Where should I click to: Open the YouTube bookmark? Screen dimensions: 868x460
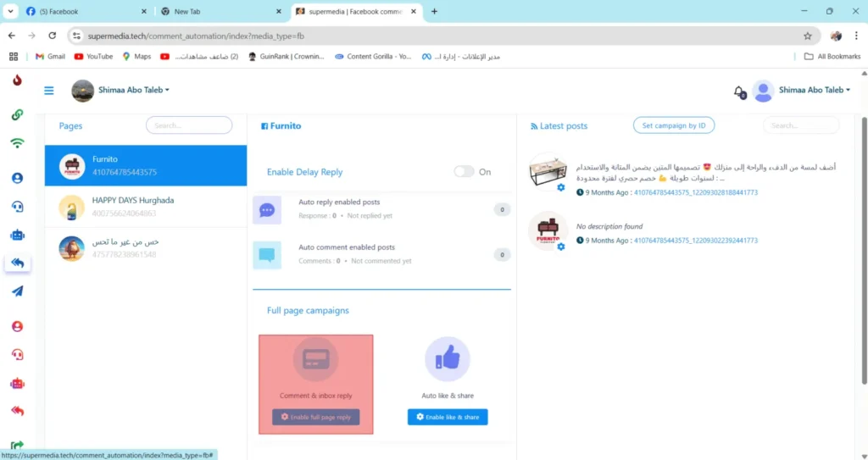(93, 57)
